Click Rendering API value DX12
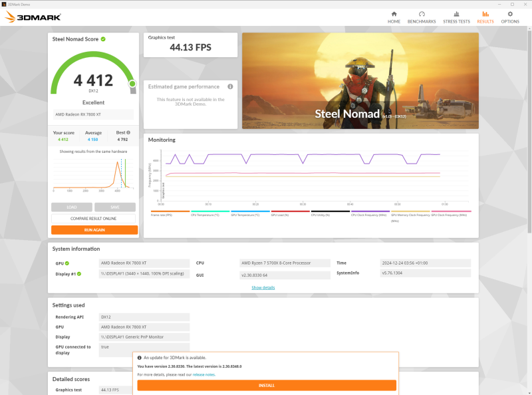Image resolution: width=532 pixels, height=395 pixels. [x=144, y=317]
